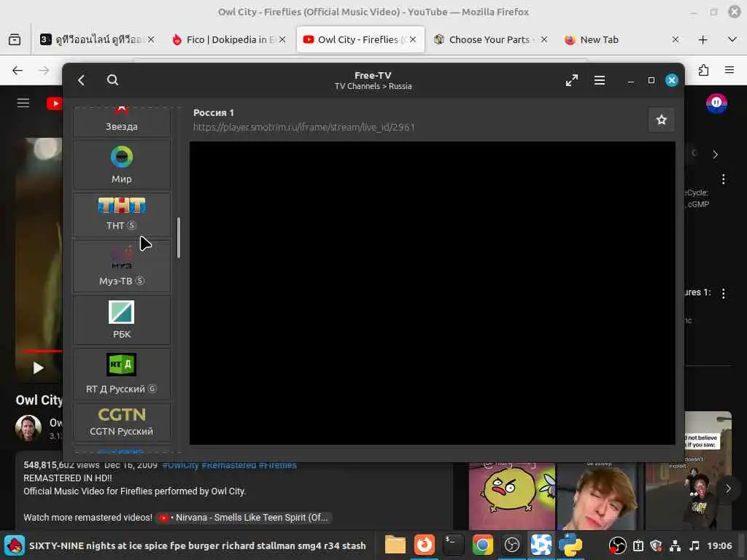
Task: Close the New Tab tab
Action: click(x=675, y=39)
